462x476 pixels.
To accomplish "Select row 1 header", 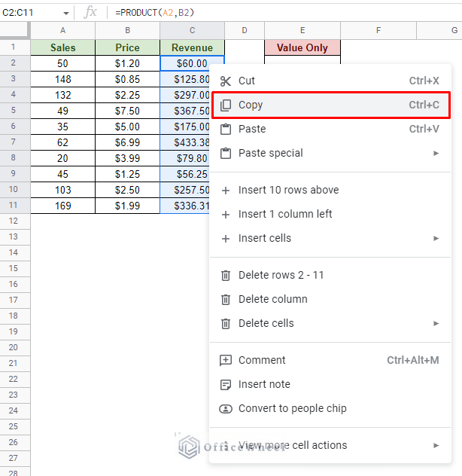I will pyautogui.click(x=15, y=47).
